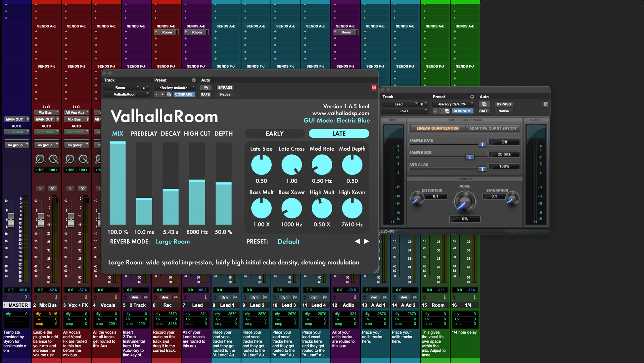This screenshot has height=363, width=644.
Task: Click the COMPARE button in ValhallaRoom
Action: [184, 94]
